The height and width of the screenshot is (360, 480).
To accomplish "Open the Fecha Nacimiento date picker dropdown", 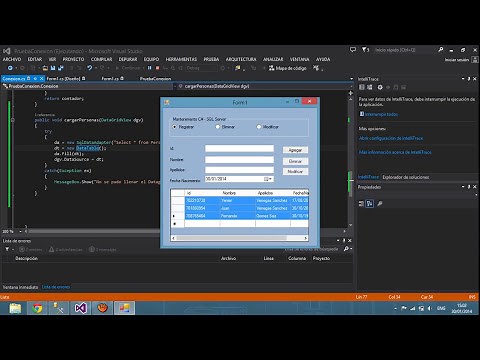I will (x=268, y=179).
